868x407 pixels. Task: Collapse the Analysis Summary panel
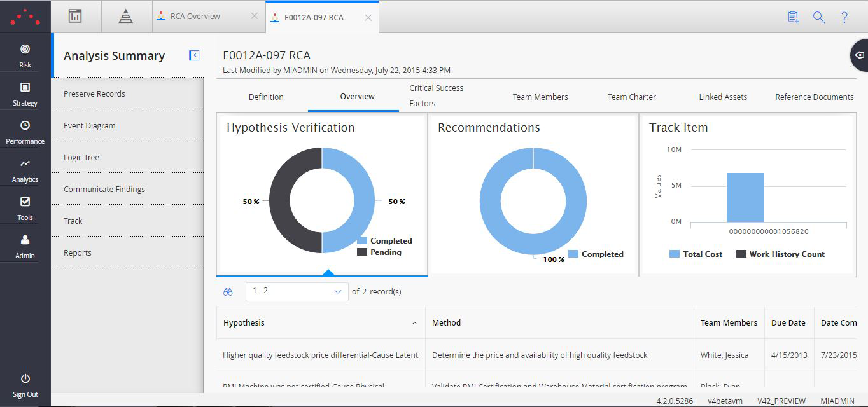pos(194,55)
